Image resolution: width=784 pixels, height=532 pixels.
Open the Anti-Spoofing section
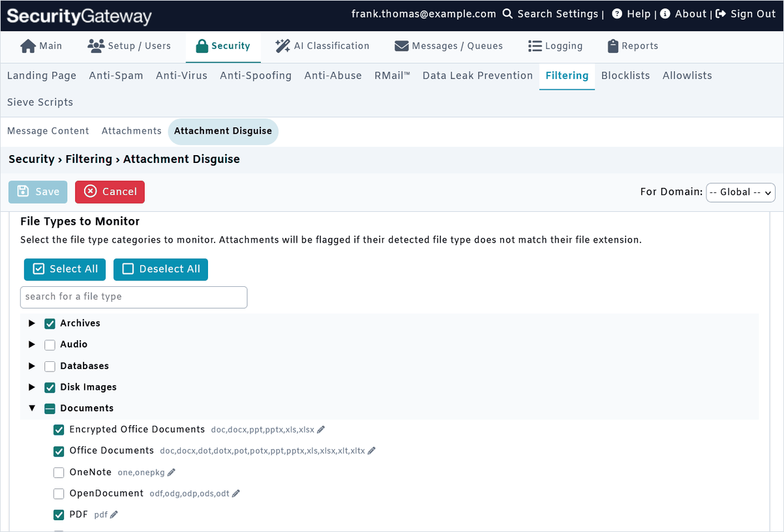coord(256,76)
